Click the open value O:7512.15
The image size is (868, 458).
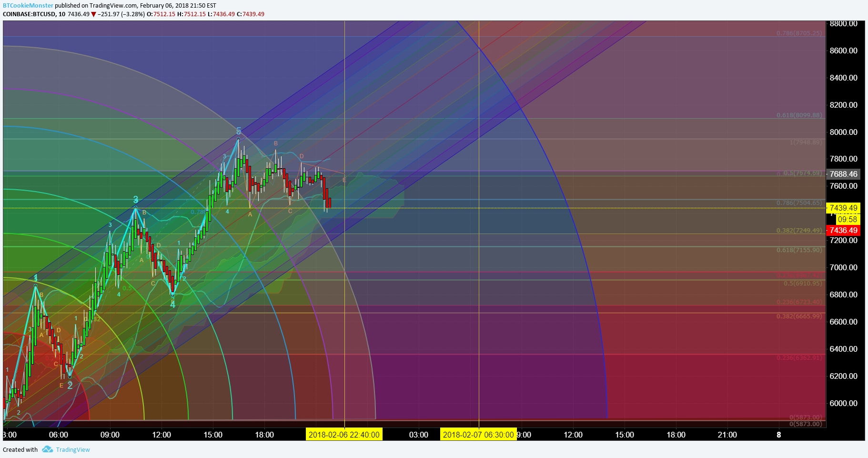tap(161, 14)
